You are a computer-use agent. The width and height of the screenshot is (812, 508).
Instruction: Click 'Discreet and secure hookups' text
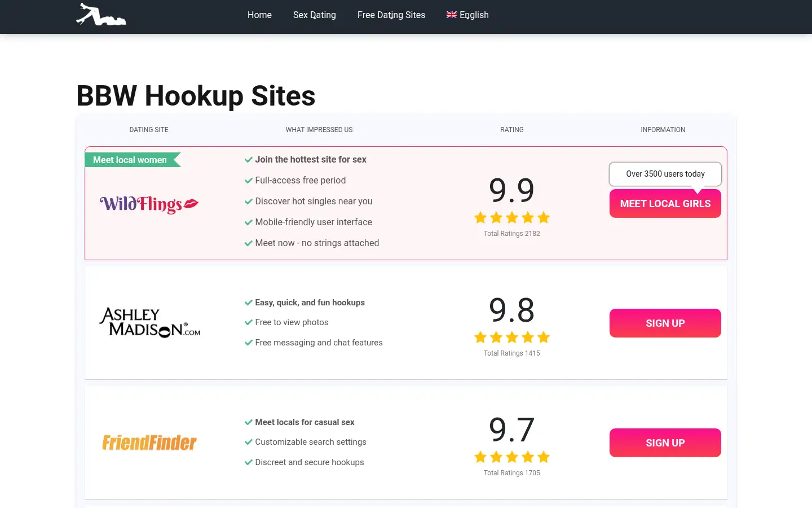coord(310,462)
